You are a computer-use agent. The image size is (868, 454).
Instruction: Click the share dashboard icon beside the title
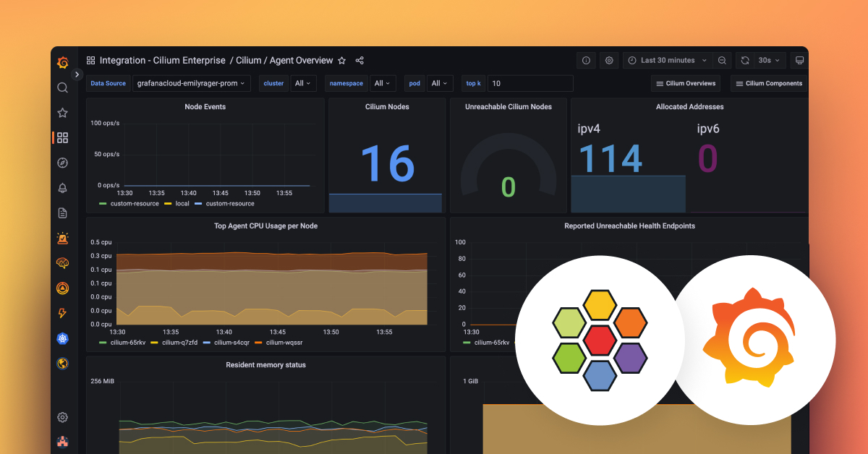[359, 60]
